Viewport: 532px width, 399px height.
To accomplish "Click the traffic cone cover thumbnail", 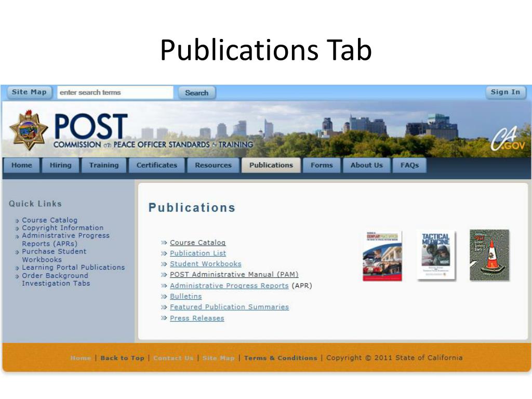I will click(489, 255).
